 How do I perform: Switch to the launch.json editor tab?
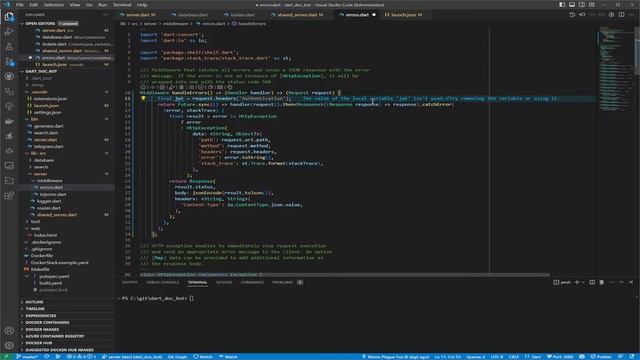pyautogui.click(x=403, y=15)
